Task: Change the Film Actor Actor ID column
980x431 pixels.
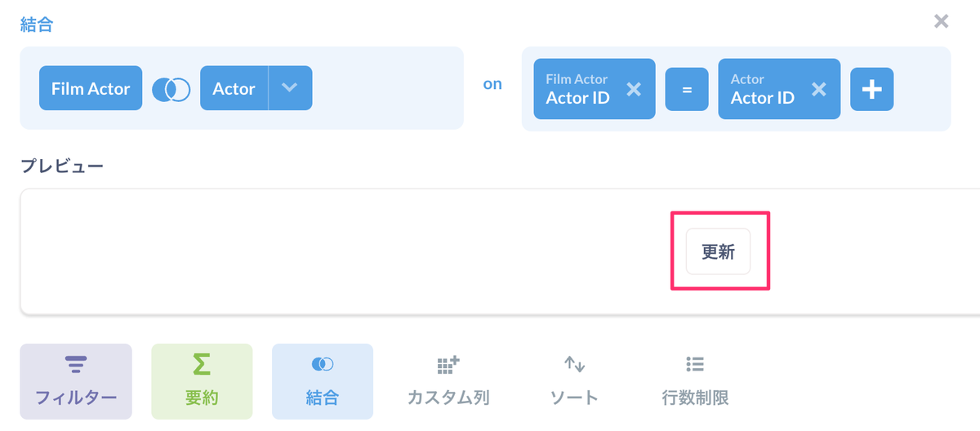Action: pos(578,89)
